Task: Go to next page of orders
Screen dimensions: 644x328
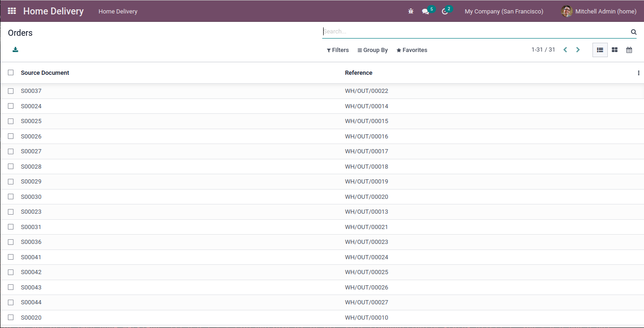Action: (x=578, y=50)
